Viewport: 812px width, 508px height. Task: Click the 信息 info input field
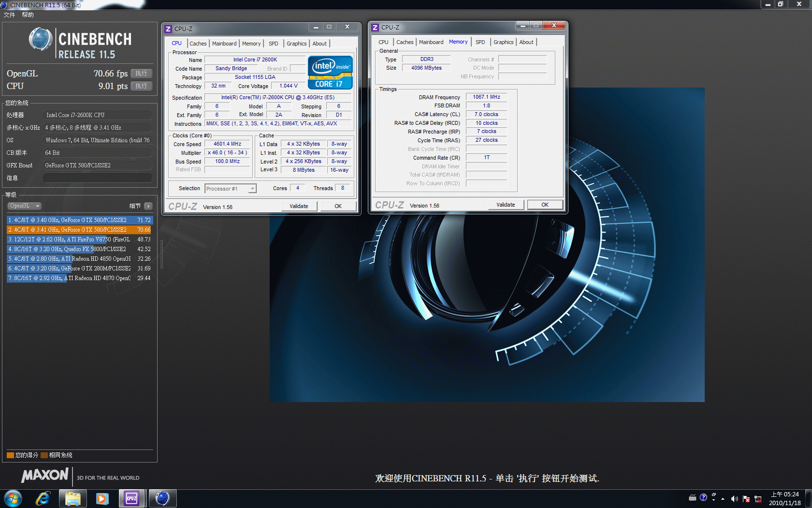98,178
